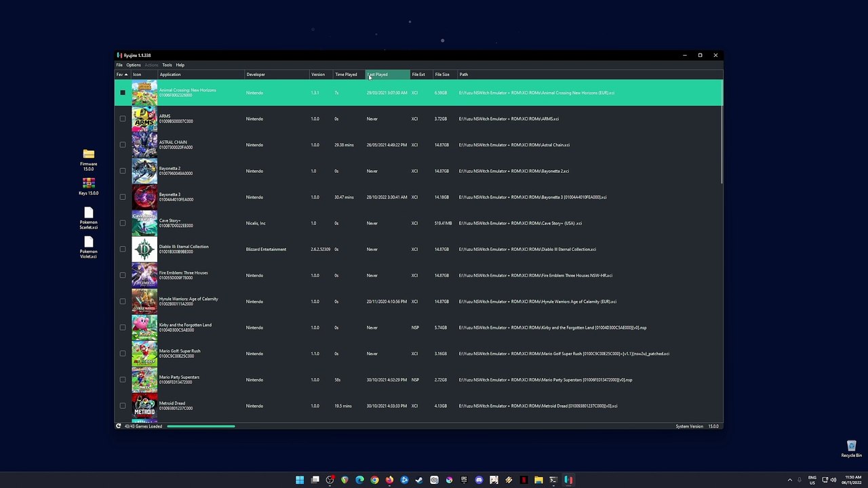This screenshot has width=868, height=488.
Task: Select the Pokemon Violet.xci desktop file
Action: pos(88,247)
